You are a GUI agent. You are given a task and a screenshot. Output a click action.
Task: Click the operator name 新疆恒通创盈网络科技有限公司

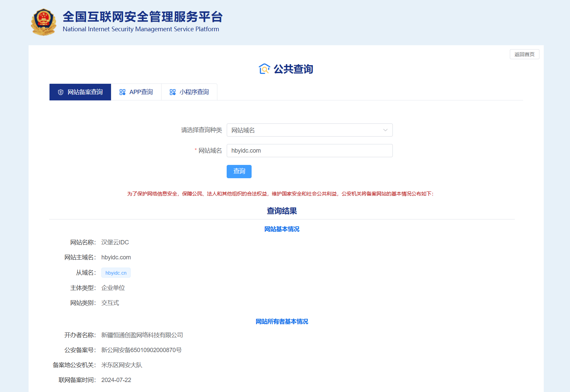coord(142,335)
